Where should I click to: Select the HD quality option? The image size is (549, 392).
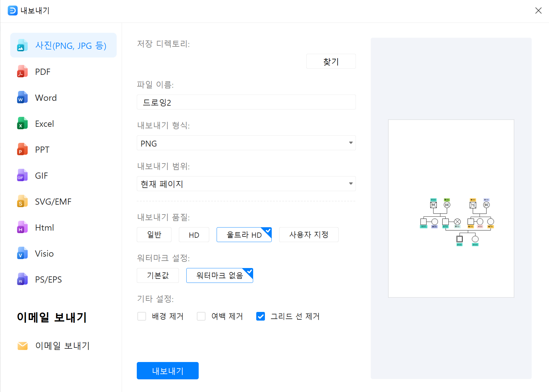click(194, 235)
